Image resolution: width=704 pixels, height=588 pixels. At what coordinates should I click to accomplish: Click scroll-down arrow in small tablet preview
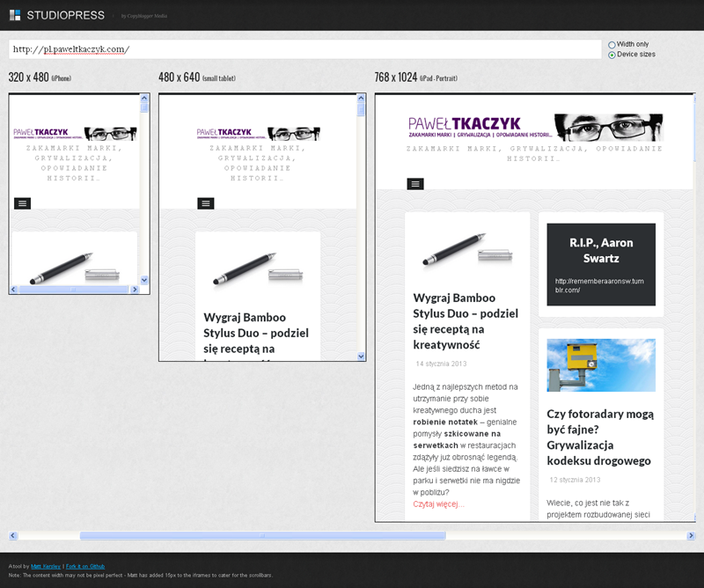[x=361, y=356]
